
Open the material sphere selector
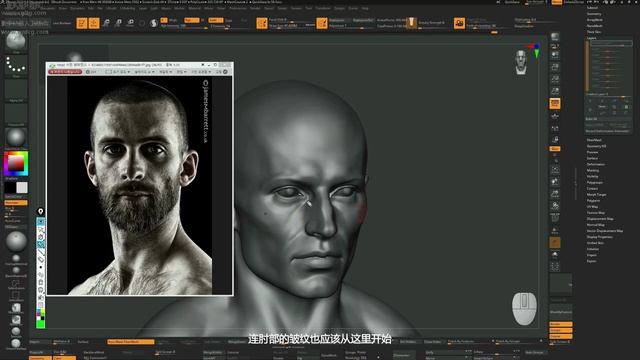(16, 138)
